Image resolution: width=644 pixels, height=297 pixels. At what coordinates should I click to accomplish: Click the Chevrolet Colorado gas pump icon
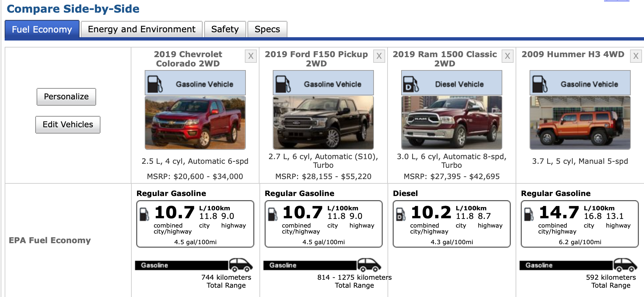click(155, 84)
